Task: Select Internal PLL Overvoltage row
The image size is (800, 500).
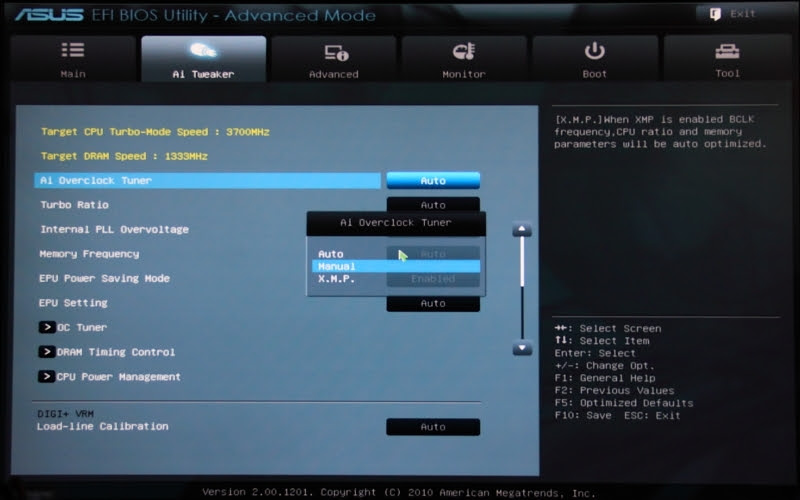Action: (114, 230)
